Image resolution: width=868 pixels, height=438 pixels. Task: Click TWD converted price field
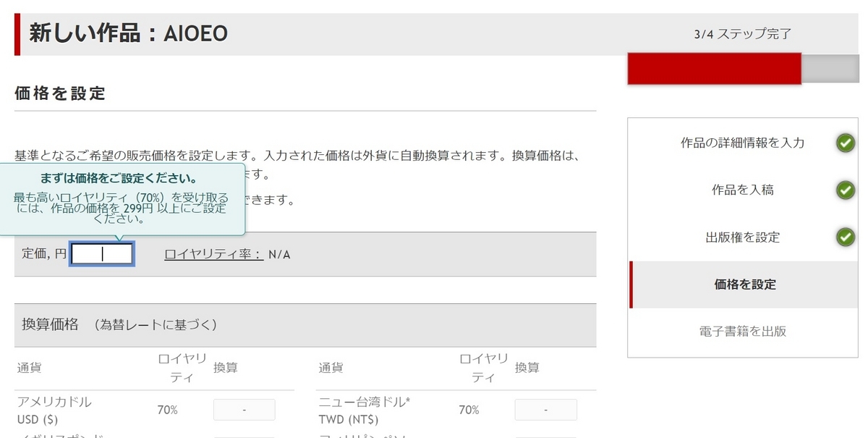coord(546,410)
